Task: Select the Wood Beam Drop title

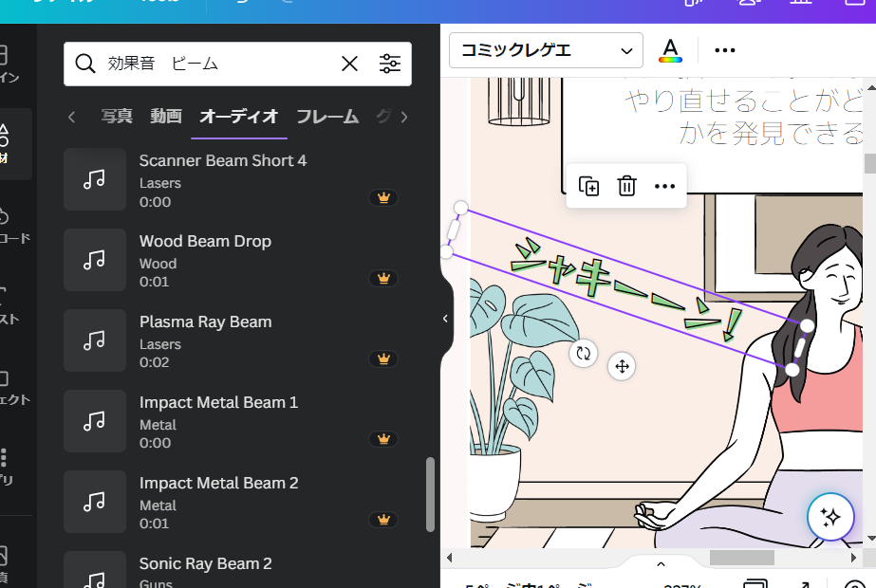Action: click(205, 241)
